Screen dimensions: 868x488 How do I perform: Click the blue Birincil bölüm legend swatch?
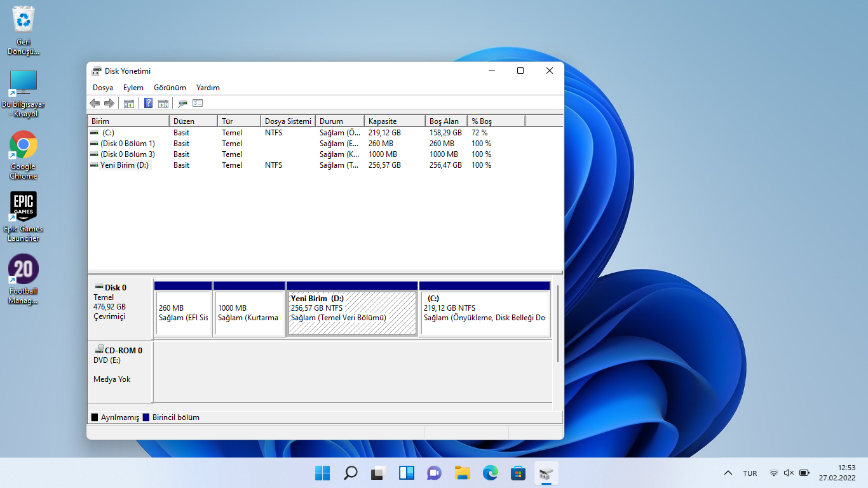tap(146, 417)
